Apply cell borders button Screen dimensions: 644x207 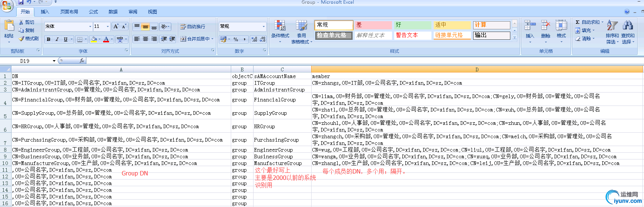point(80,39)
